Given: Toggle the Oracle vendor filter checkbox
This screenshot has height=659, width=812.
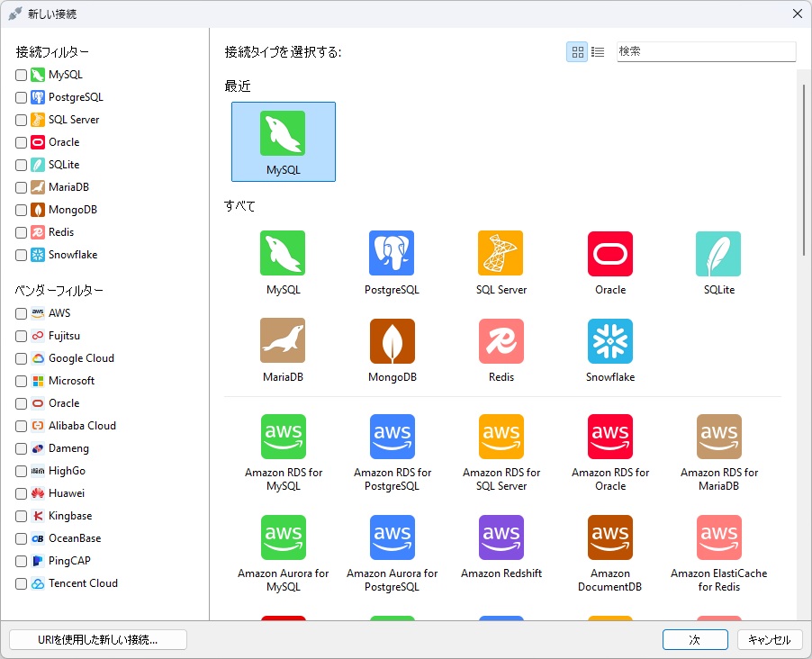Looking at the screenshot, I should 22,403.
